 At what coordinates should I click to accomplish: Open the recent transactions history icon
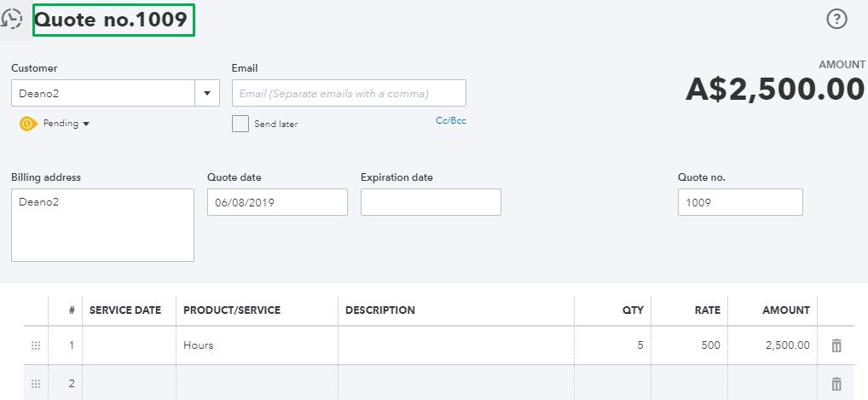(12, 19)
